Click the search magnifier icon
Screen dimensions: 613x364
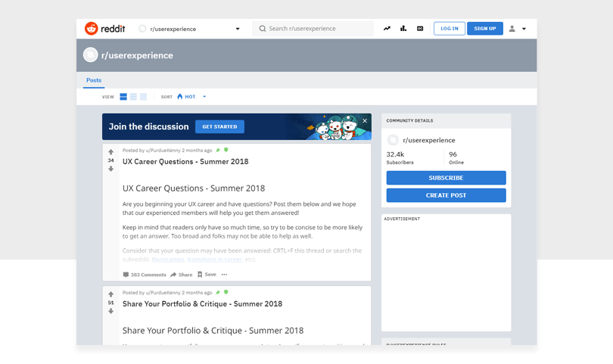click(263, 29)
